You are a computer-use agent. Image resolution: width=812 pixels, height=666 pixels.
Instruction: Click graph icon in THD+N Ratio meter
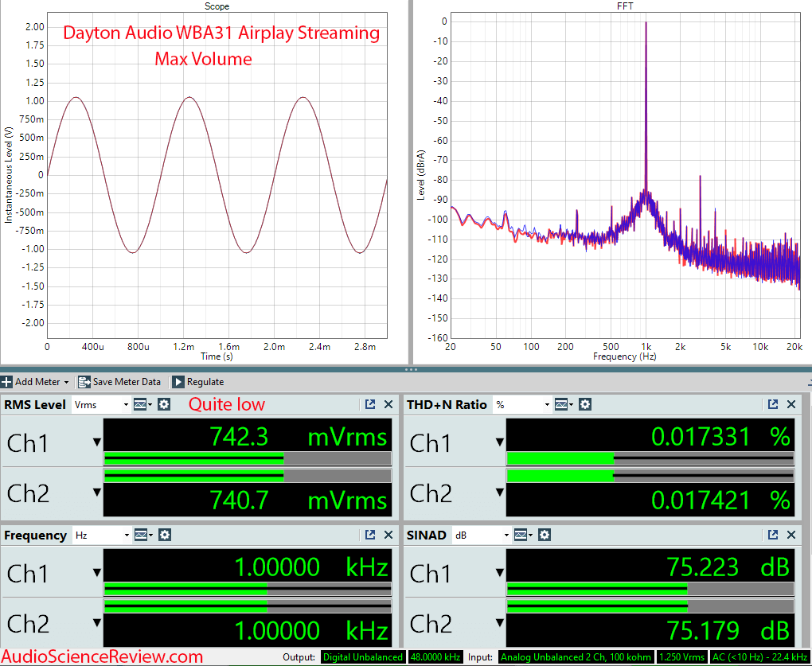click(x=564, y=405)
